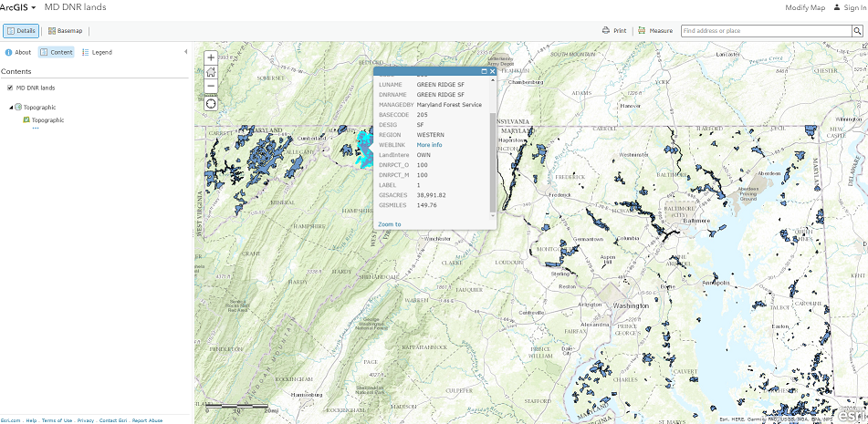Click the Topographic basemap globe icon
The height and width of the screenshot is (424, 868).
(18, 108)
